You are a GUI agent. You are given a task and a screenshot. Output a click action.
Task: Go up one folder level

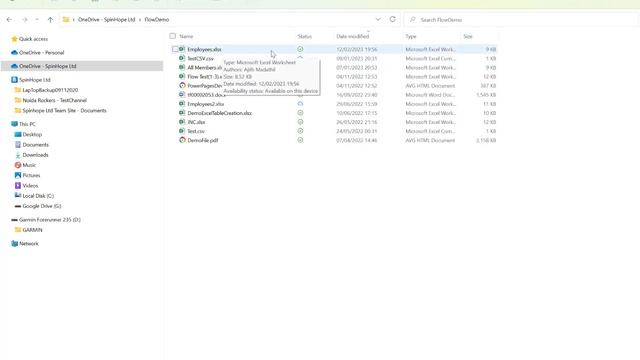coord(50,20)
